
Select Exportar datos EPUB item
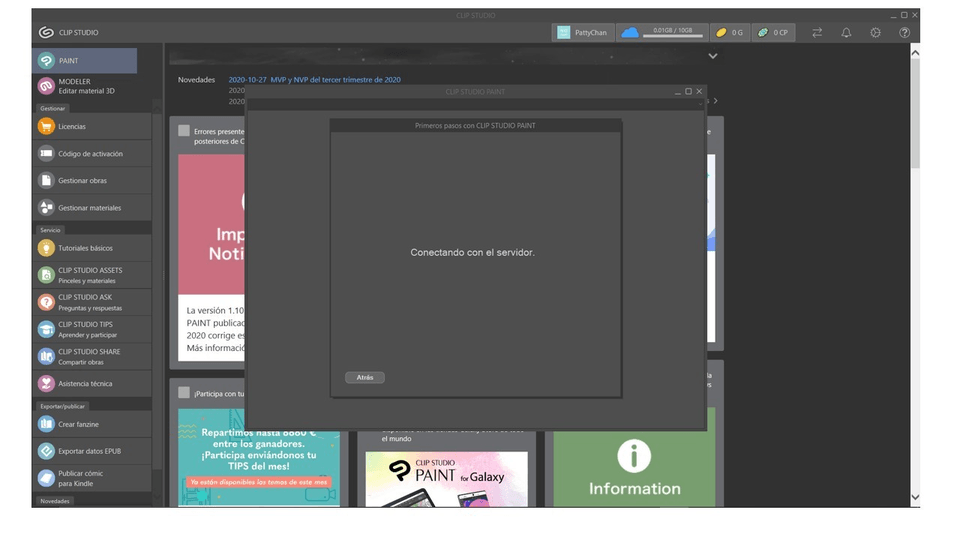coord(84,451)
